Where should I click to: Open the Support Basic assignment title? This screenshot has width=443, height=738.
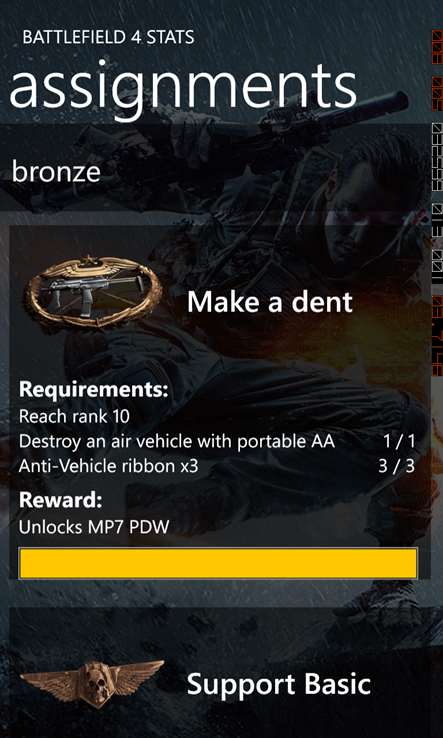click(279, 684)
